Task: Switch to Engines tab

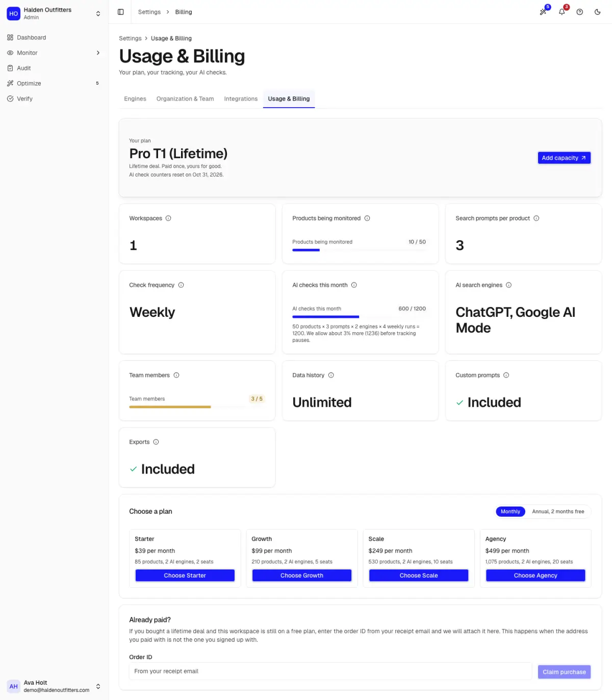Action: pos(135,99)
